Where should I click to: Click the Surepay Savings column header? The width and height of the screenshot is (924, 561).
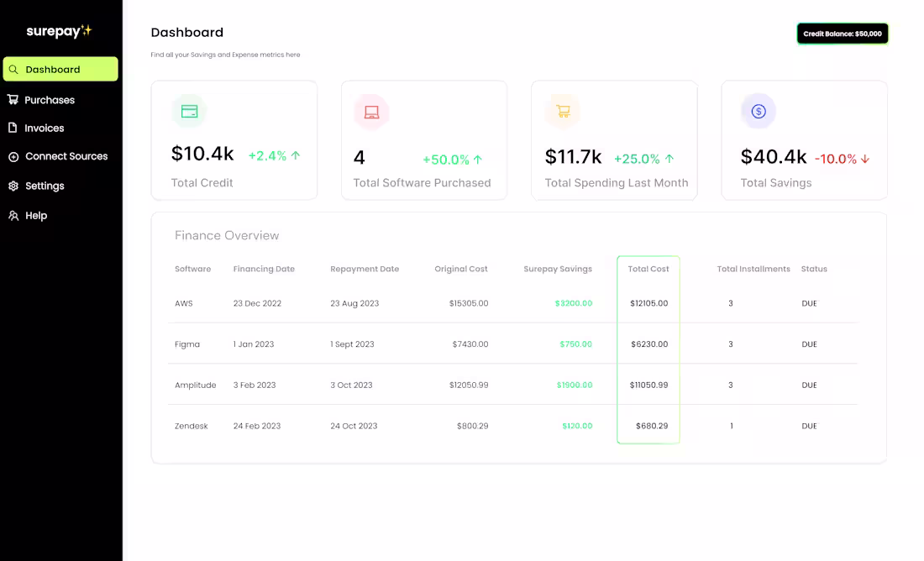pos(558,269)
